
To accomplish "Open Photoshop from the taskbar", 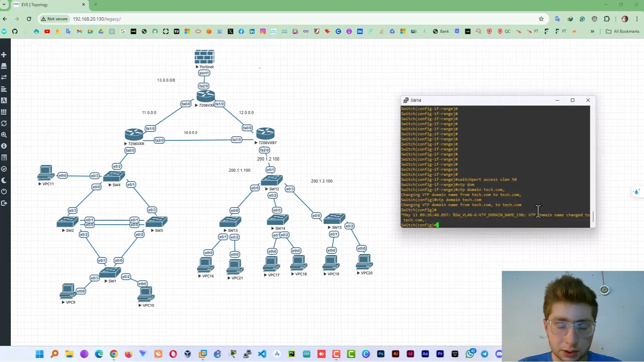I will tap(380, 354).
